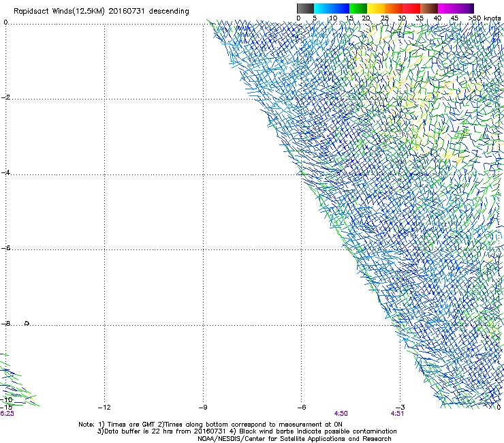504x443 pixels.
Task: Click the longitude label '-6' on bottom axis
Action: [x=302, y=408]
